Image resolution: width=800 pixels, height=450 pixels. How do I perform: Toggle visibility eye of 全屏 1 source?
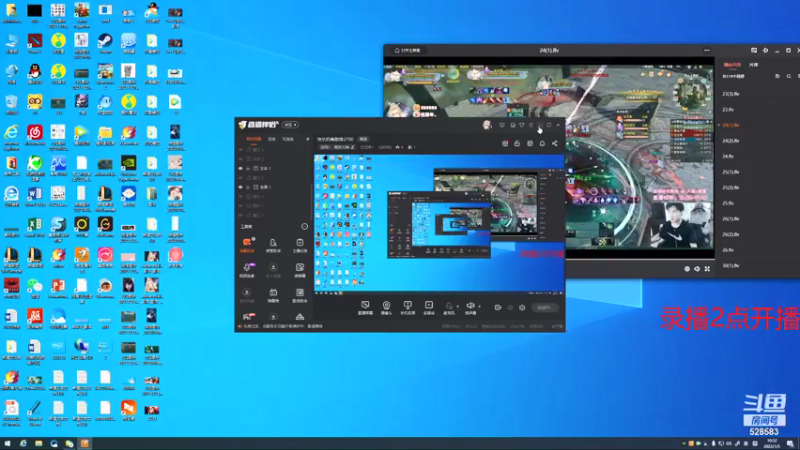pyautogui.click(x=240, y=187)
